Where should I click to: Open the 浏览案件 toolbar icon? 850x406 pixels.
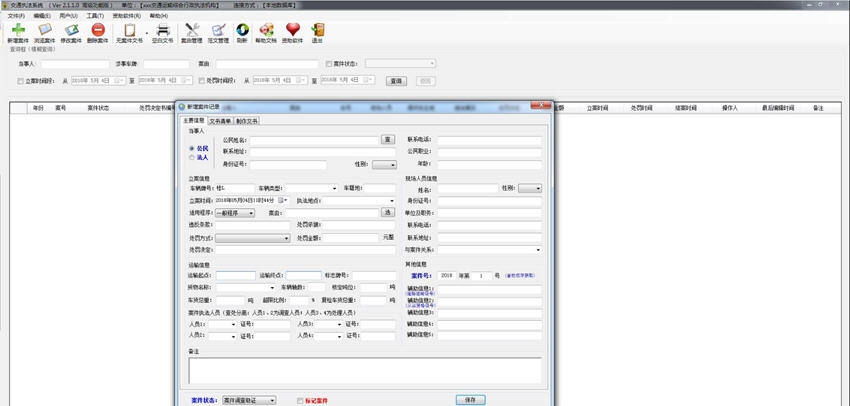[44, 32]
